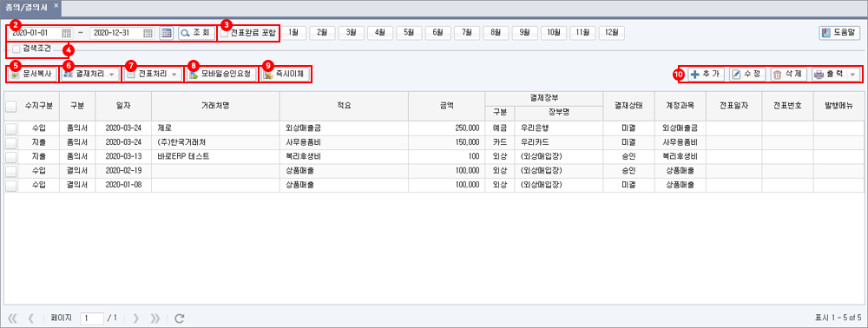Open the start date calendar picker icon
The image size is (868, 328).
67,33
